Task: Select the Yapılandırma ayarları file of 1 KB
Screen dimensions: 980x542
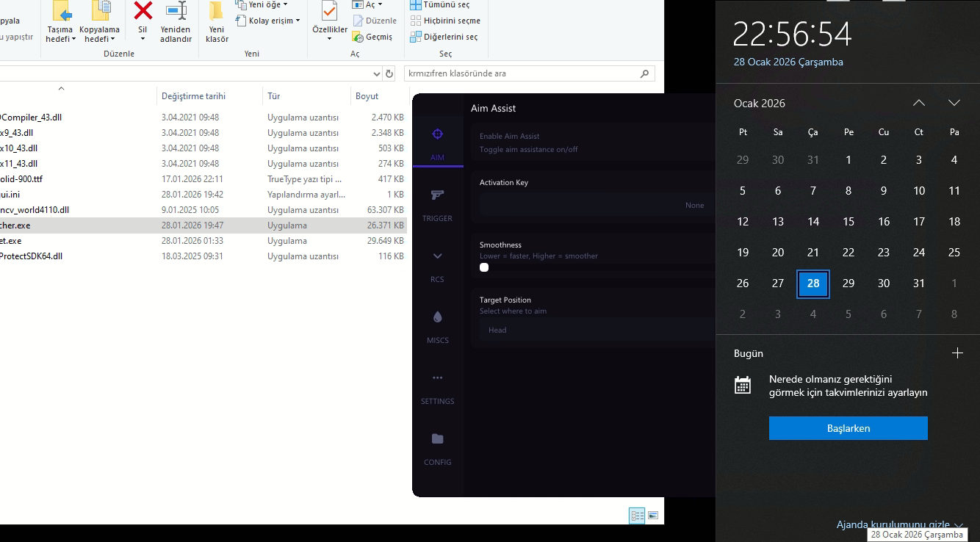Action: pyautogui.click(x=203, y=195)
